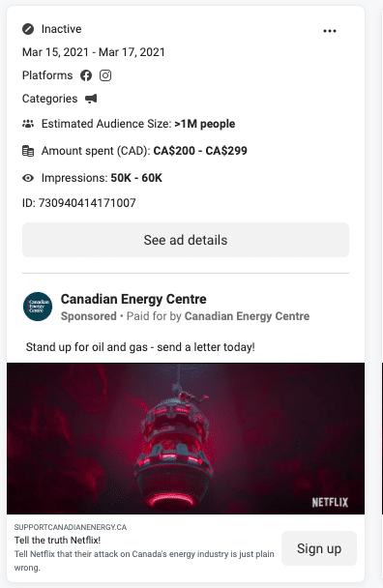Click the Facebook platform icon
383x588 pixels.
[x=86, y=75]
